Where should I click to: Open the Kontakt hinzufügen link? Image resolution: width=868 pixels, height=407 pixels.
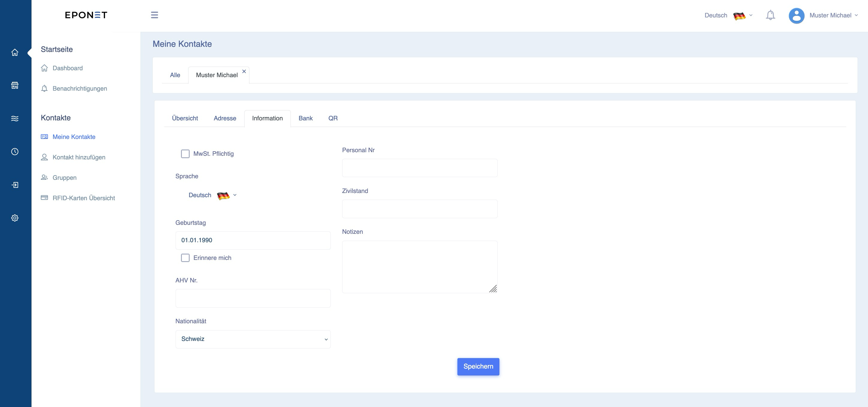pyautogui.click(x=79, y=157)
